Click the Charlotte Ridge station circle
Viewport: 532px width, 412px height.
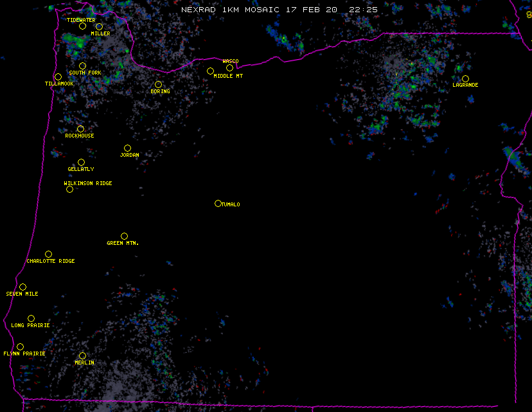click(x=48, y=255)
